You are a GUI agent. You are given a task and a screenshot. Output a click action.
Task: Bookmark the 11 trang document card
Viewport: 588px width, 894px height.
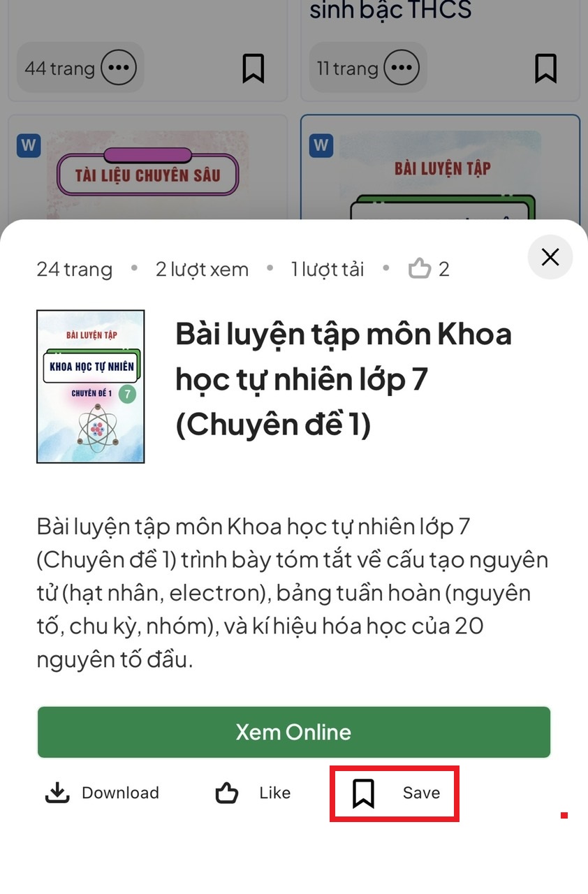point(545,68)
